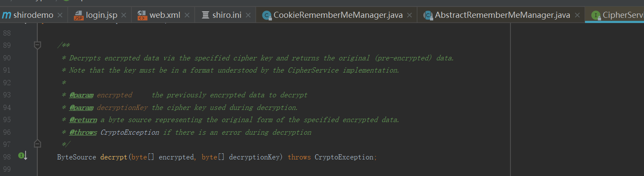Click CryptoException in the throws clause
This screenshot has width=644, height=176.
[344, 157]
